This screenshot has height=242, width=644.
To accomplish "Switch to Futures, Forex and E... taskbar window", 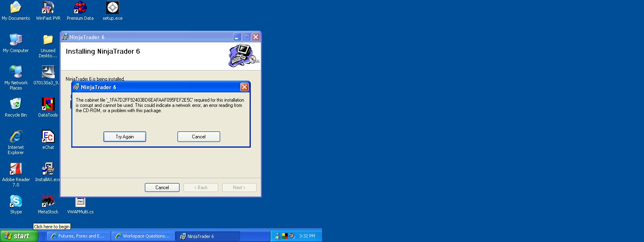I will [x=79, y=236].
